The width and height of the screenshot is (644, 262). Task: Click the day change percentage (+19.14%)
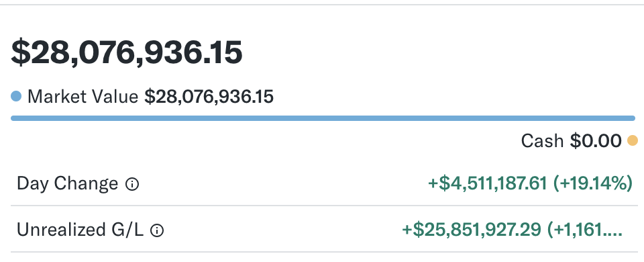tap(592, 183)
